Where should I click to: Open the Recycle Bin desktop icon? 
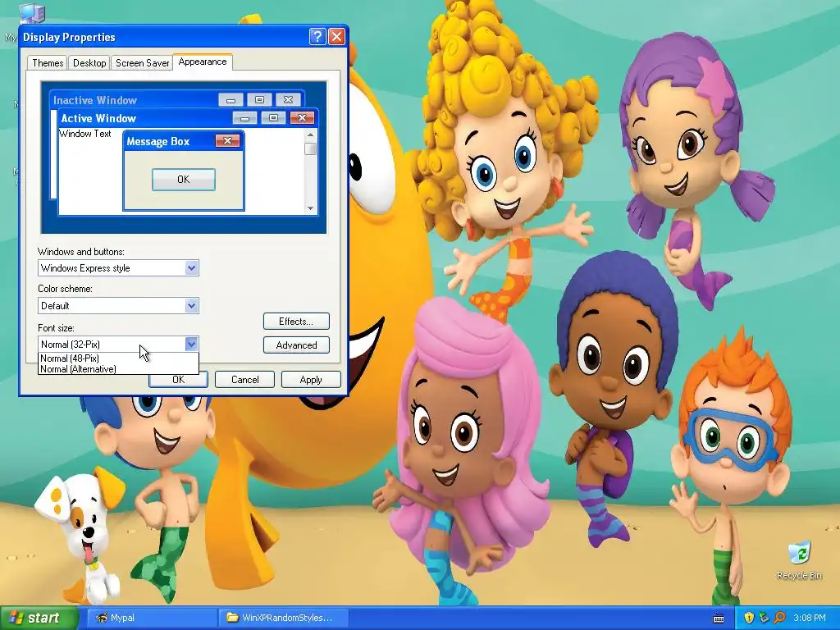point(799,560)
